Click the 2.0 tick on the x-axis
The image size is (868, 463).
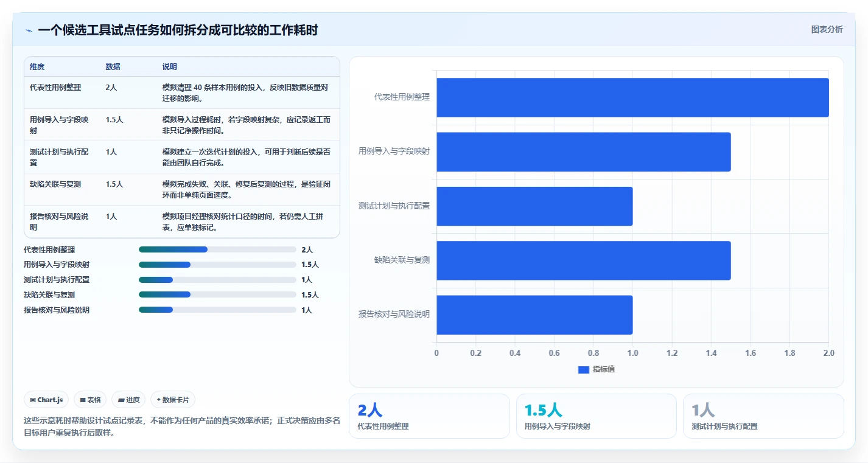pyautogui.click(x=828, y=353)
